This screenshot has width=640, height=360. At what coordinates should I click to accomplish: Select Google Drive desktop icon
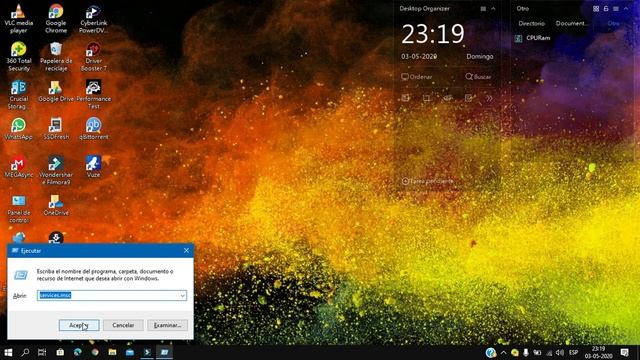pyautogui.click(x=56, y=91)
